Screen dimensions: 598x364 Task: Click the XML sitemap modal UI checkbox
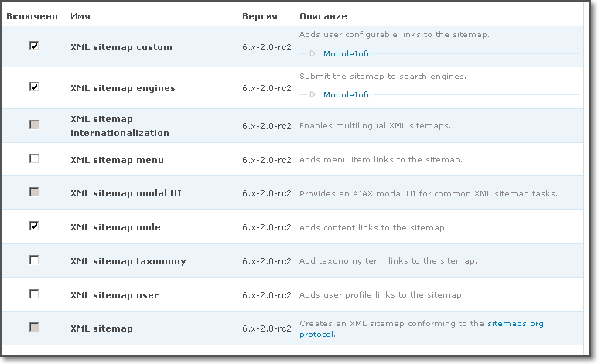tap(34, 192)
